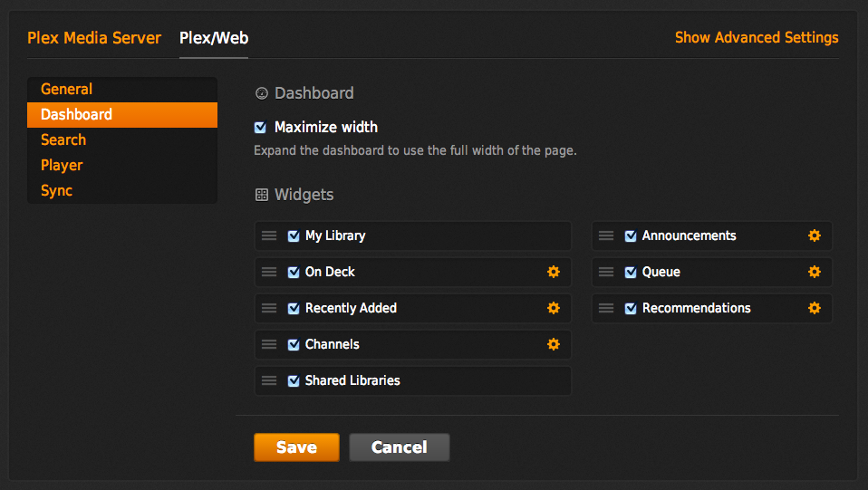Open the Sync settings section

tap(56, 190)
